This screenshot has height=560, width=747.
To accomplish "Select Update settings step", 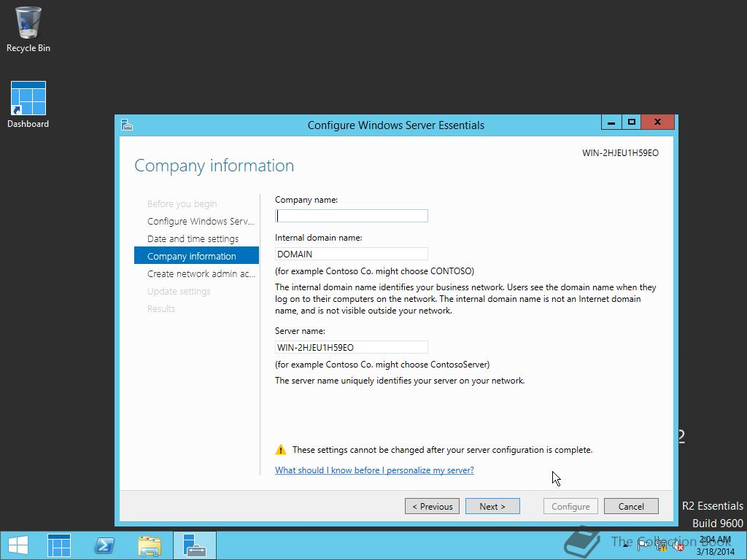I will [x=179, y=292].
